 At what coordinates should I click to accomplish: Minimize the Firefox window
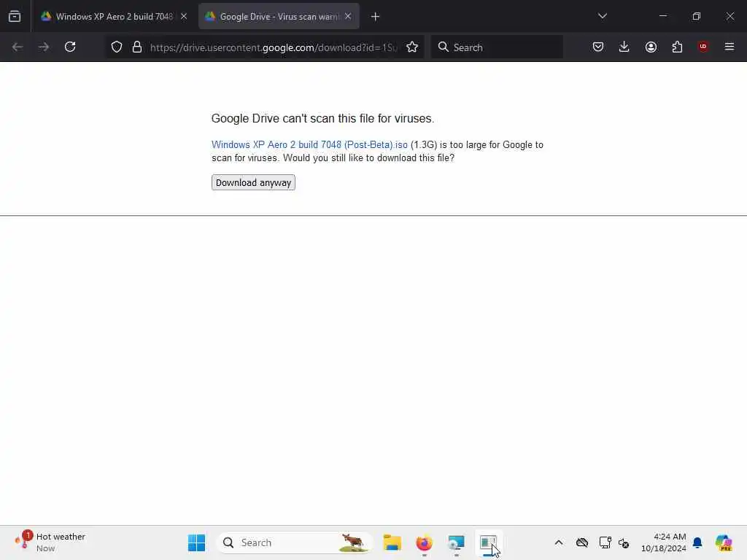(663, 16)
